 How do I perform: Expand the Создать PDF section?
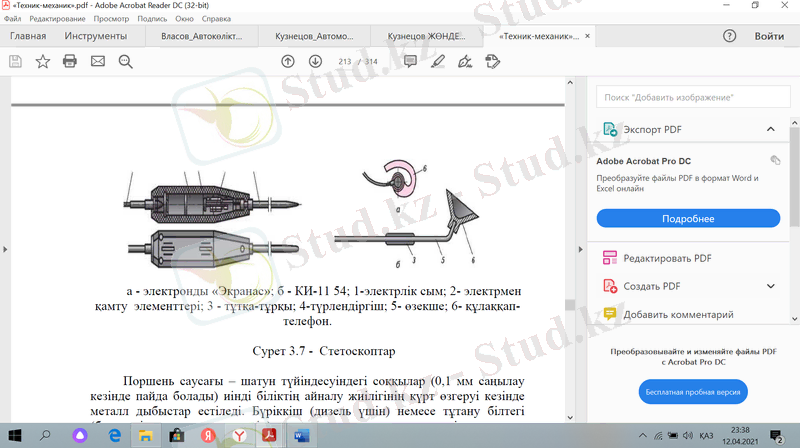pyautogui.click(x=770, y=286)
